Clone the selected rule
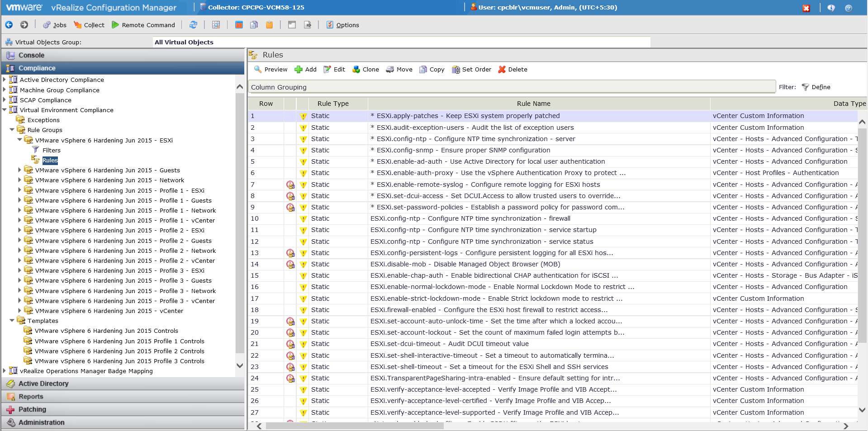 pyautogui.click(x=365, y=69)
